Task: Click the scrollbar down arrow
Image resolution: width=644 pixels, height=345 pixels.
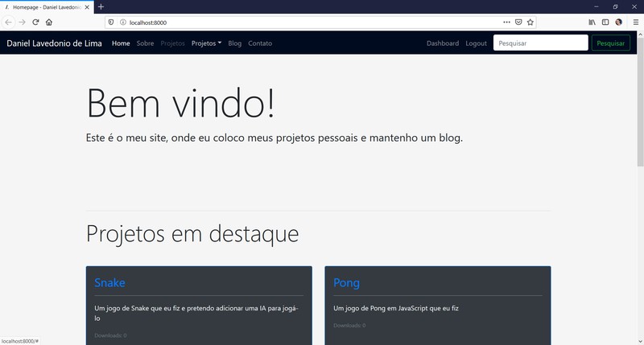Action: (640, 341)
